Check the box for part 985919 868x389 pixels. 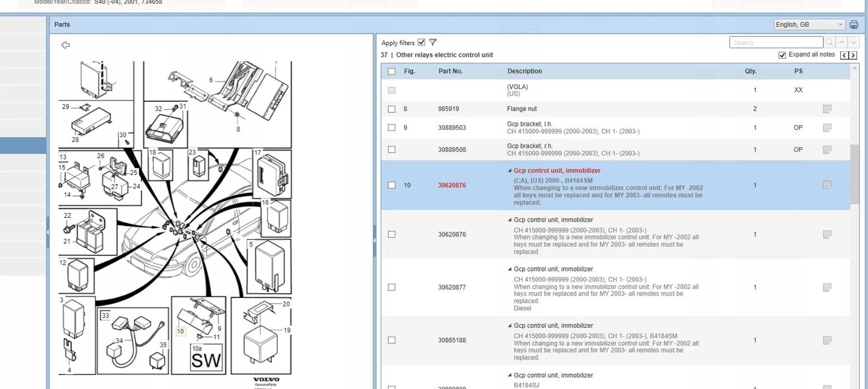click(392, 109)
